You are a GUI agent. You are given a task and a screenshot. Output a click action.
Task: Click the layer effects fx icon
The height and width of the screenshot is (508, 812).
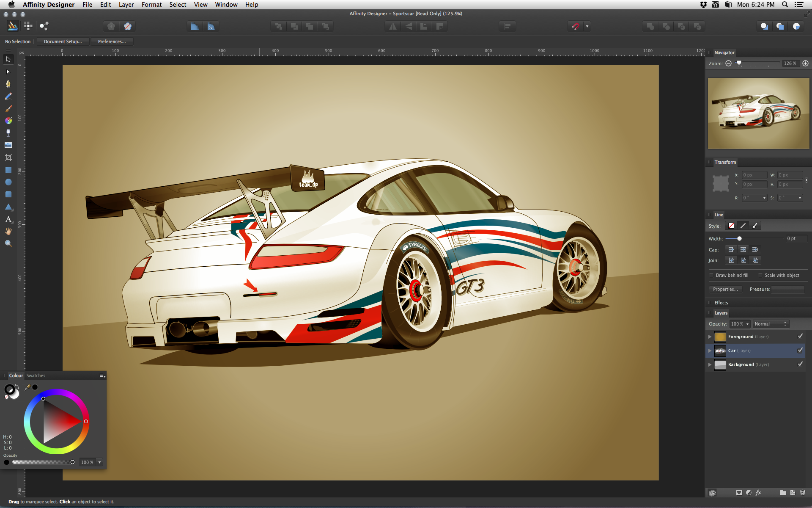[758, 492]
